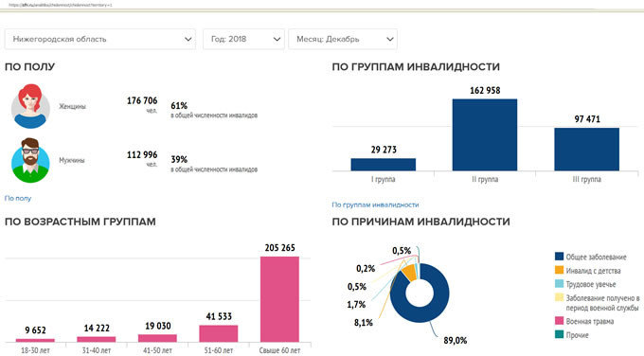The width and height of the screenshot is (644, 356).
Task: Follow the По полу link
Action: (18, 198)
